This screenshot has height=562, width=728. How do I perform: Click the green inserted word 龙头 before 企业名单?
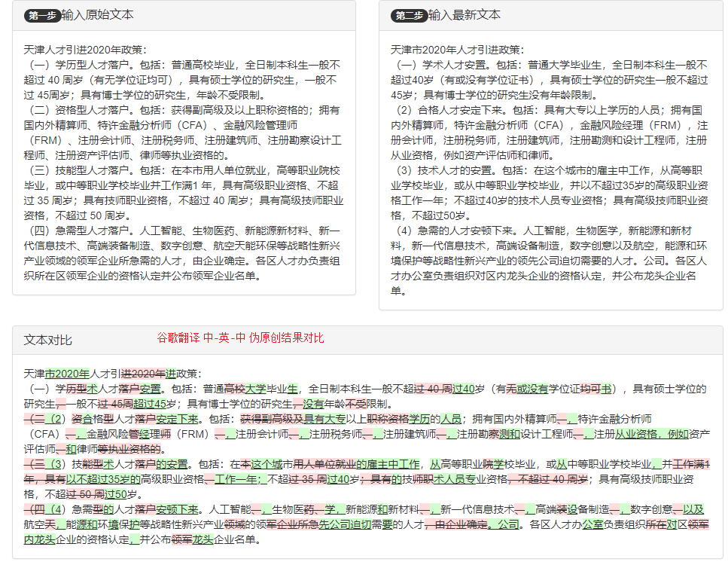tap(203, 539)
